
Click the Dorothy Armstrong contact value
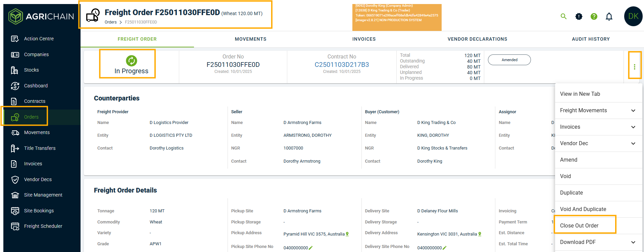pos(302,161)
